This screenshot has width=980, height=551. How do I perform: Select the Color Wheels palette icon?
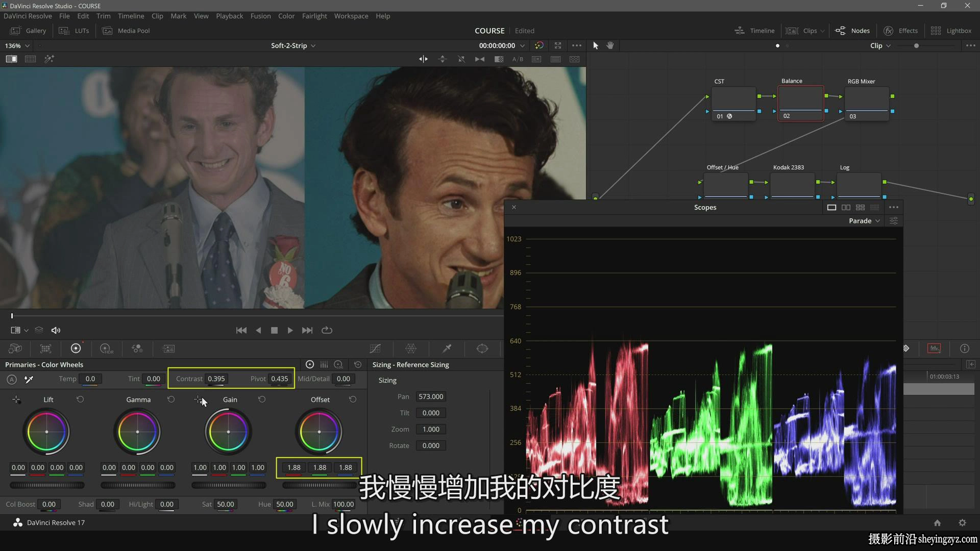(76, 348)
